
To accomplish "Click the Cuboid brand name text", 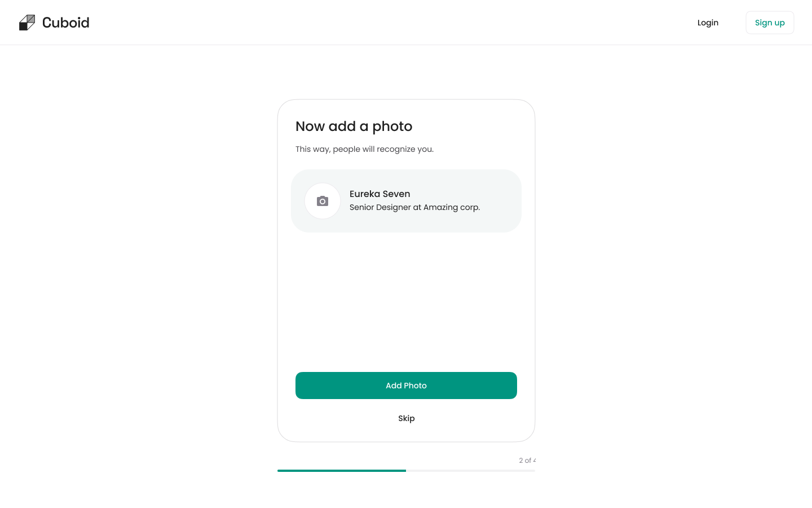I will click(65, 23).
